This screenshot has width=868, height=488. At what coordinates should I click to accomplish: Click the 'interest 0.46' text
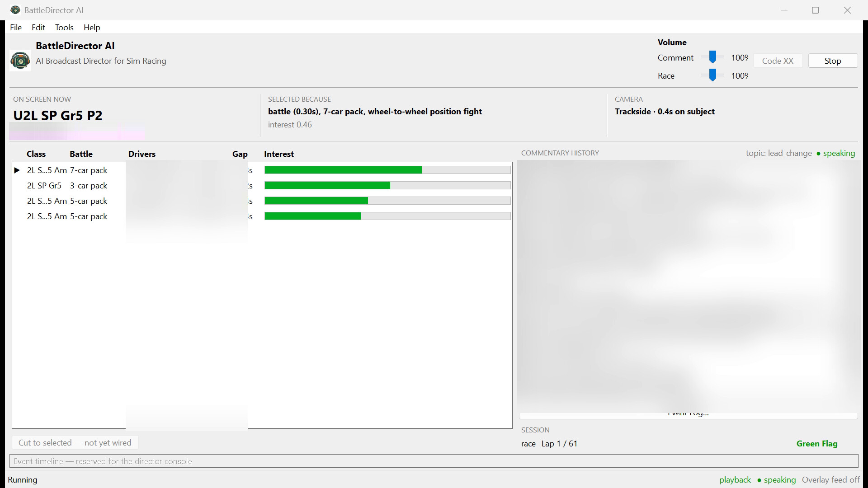pyautogui.click(x=290, y=125)
